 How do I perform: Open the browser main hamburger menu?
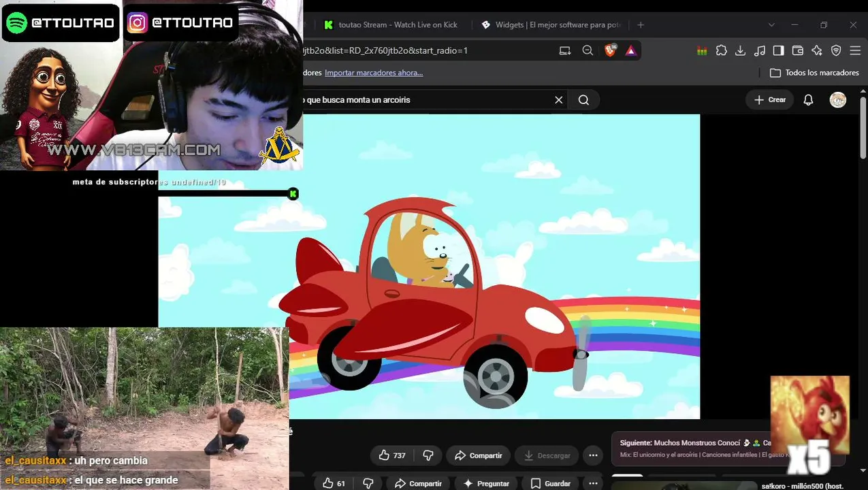tap(854, 50)
